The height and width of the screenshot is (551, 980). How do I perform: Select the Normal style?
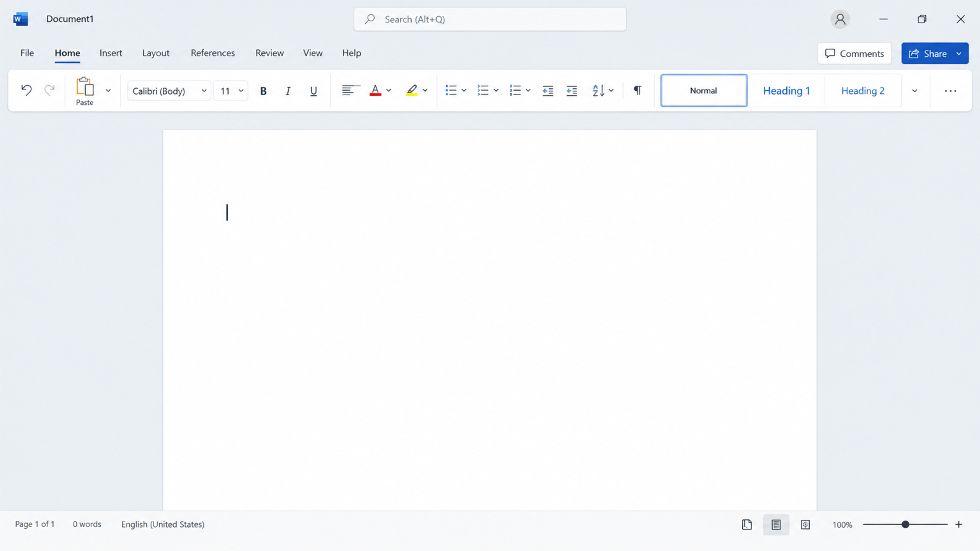tap(704, 91)
